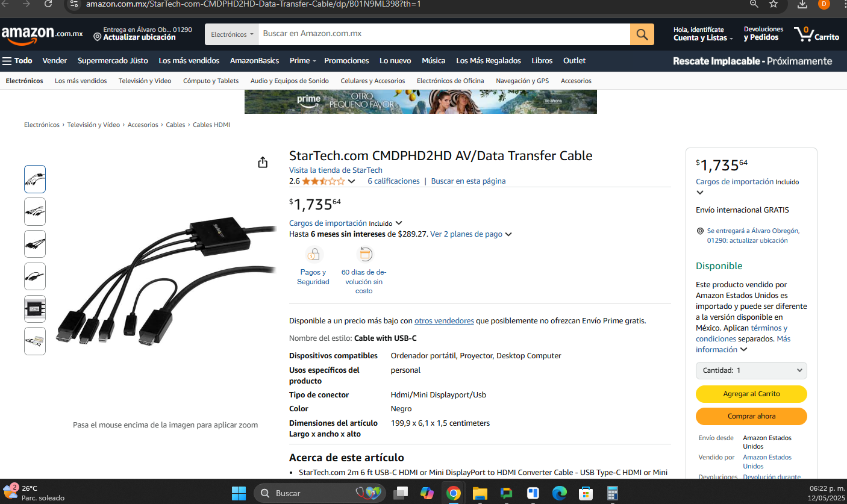847x504 pixels.
Task: Expand the Ver 2 planes de pago option
Action: coord(471,234)
